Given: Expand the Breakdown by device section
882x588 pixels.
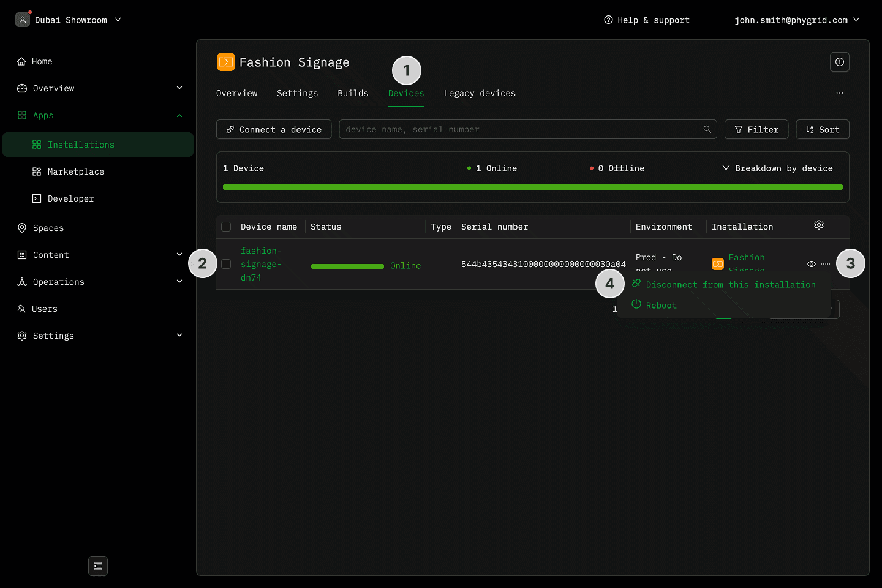Looking at the screenshot, I should click(x=777, y=168).
